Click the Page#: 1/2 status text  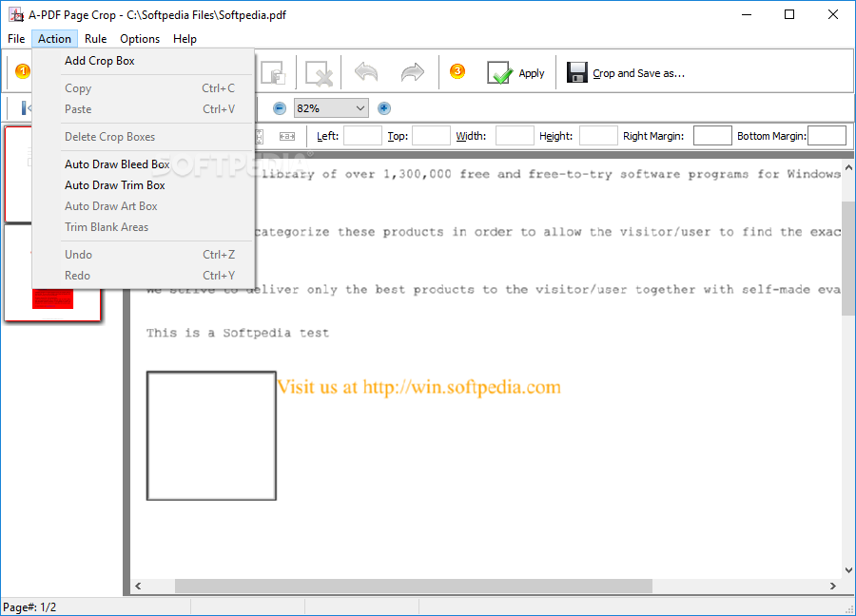(29, 607)
